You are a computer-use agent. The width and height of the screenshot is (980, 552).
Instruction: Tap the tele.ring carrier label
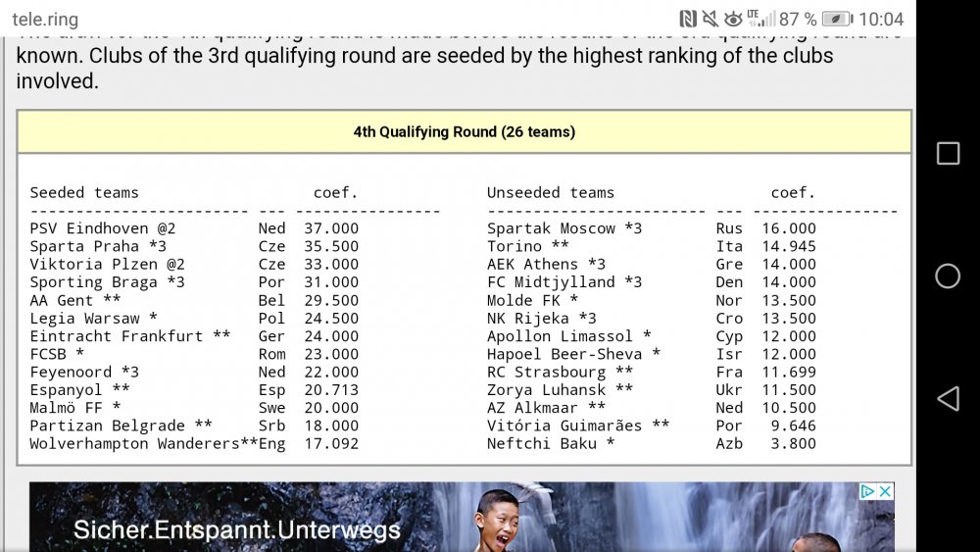pos(45,20)
